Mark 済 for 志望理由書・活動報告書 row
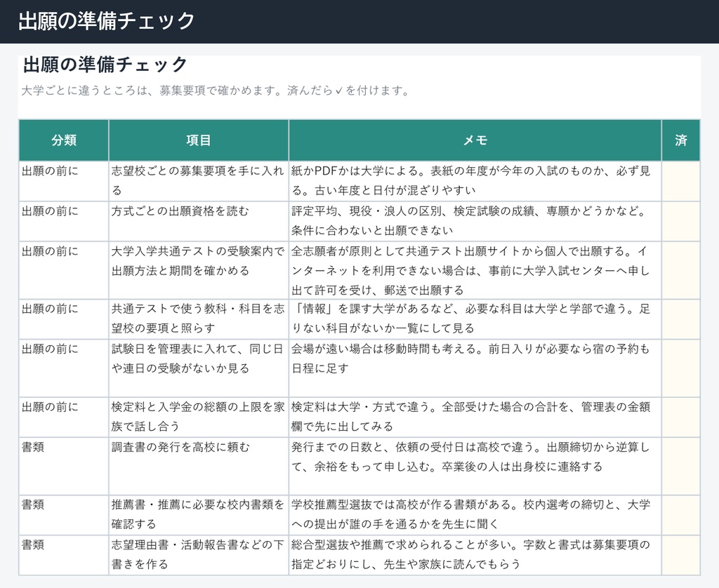The width and height of the screenshot is (719, 588). [681, 555]
